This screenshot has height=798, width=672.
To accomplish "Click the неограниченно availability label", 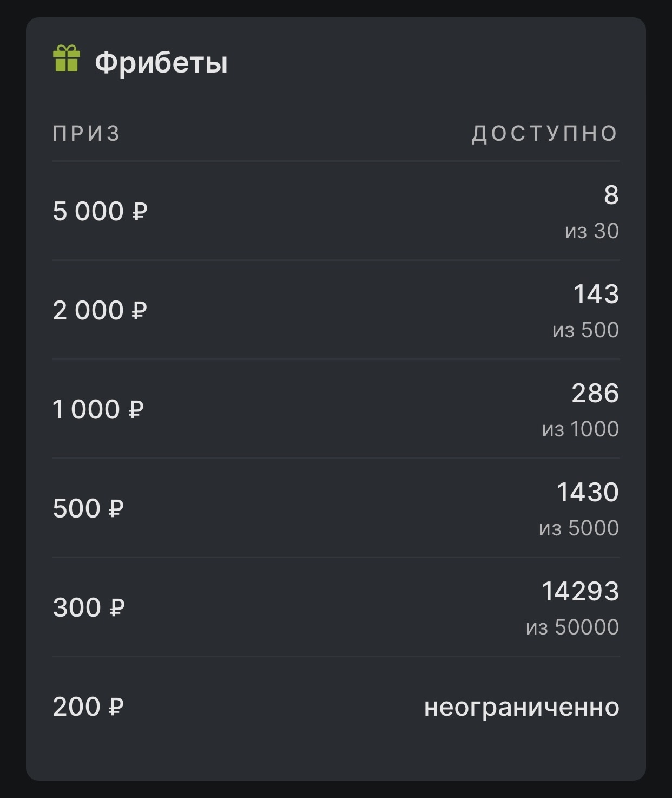I will pyautogui.click(x=522, y=707).
